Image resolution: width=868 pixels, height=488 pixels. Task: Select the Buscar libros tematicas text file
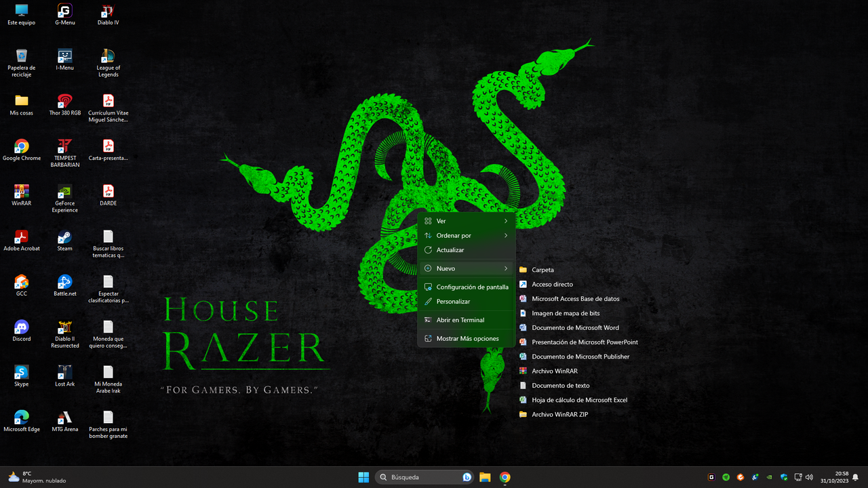[108, 243]
